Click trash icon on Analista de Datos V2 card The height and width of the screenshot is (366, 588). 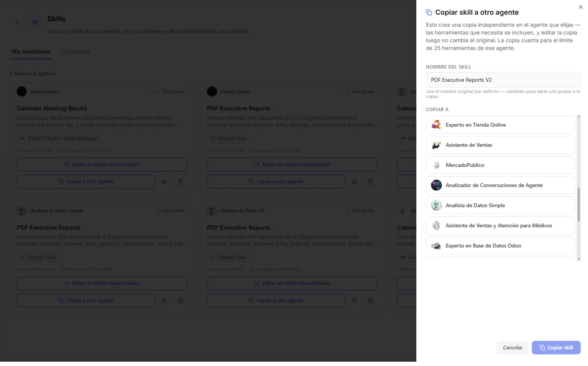point(371,301)
